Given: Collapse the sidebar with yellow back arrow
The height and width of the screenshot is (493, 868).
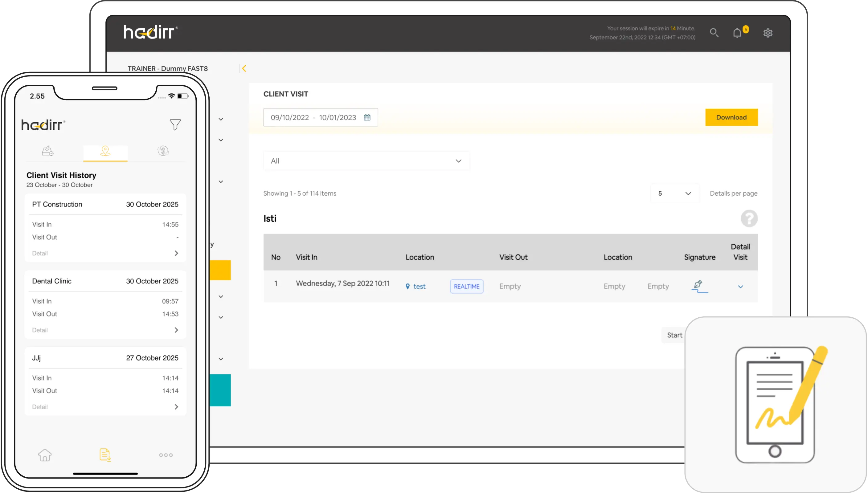Looking at the screenshot, I should [x=244, y=68].
